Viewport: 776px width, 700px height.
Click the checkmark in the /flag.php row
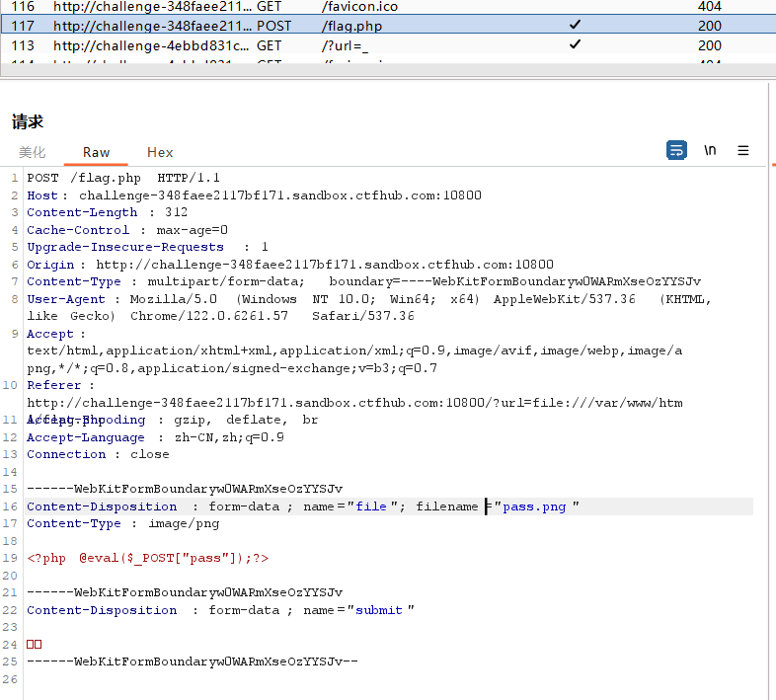coord(575,25)
